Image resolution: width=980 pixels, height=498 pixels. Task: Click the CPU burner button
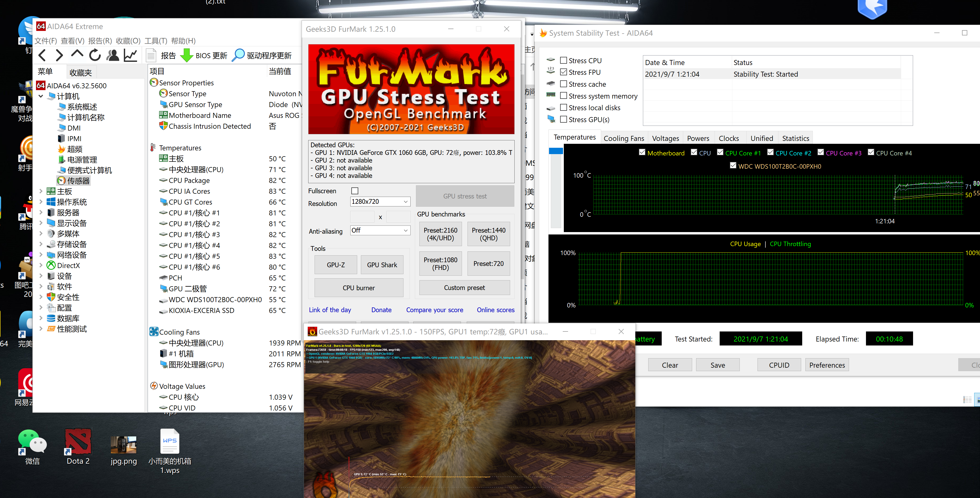[359, 288]
